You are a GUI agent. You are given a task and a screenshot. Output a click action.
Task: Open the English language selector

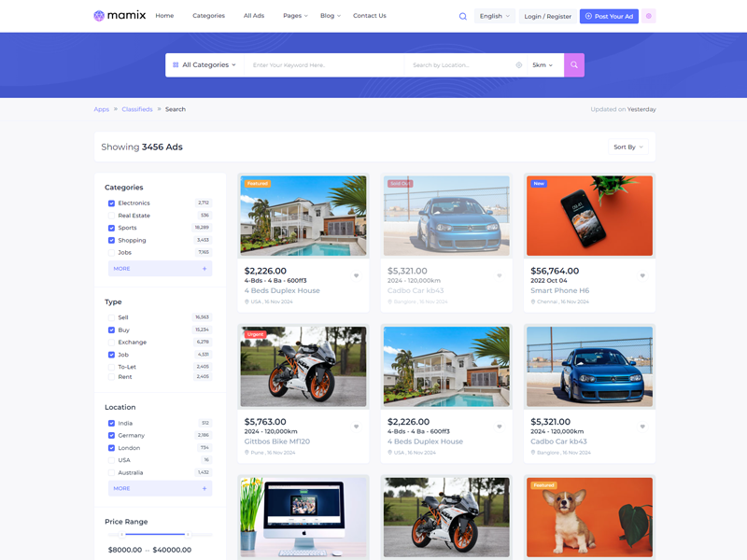pos(494,16)
